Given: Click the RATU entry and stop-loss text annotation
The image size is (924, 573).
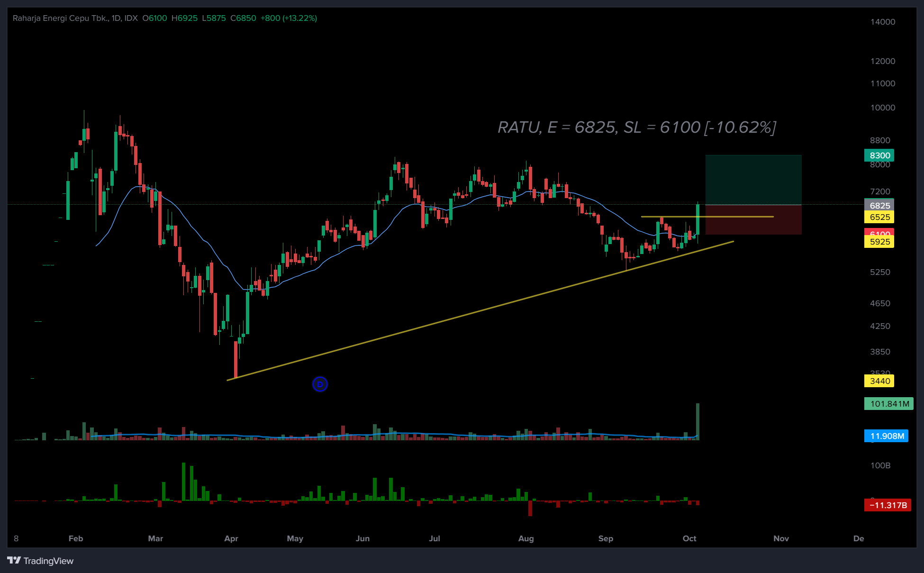Looking at the screenshot, I should pyautogui.click(x=636, y=127).
